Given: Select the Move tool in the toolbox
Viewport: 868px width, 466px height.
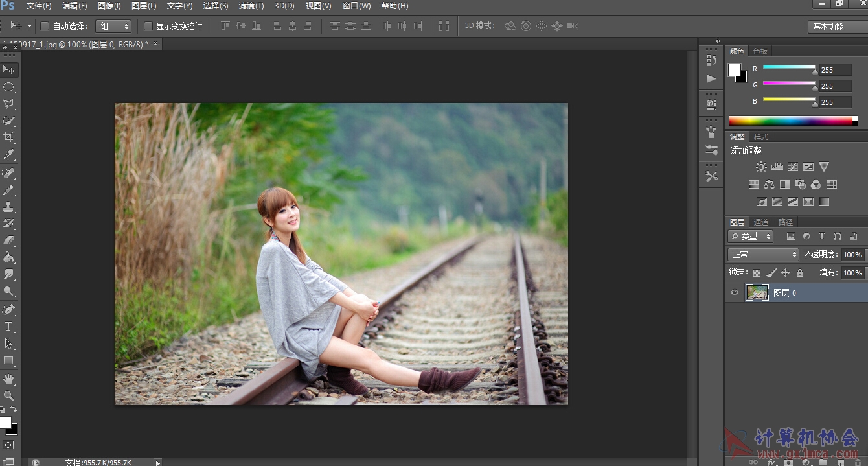Looking at the screenshot, I should pos(9,70).
